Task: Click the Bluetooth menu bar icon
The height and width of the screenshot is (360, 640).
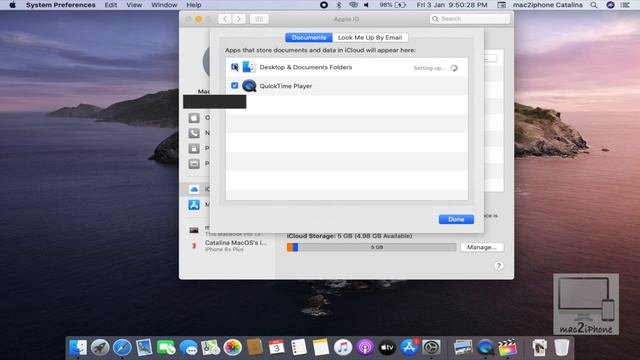Action: click(338, 5)
